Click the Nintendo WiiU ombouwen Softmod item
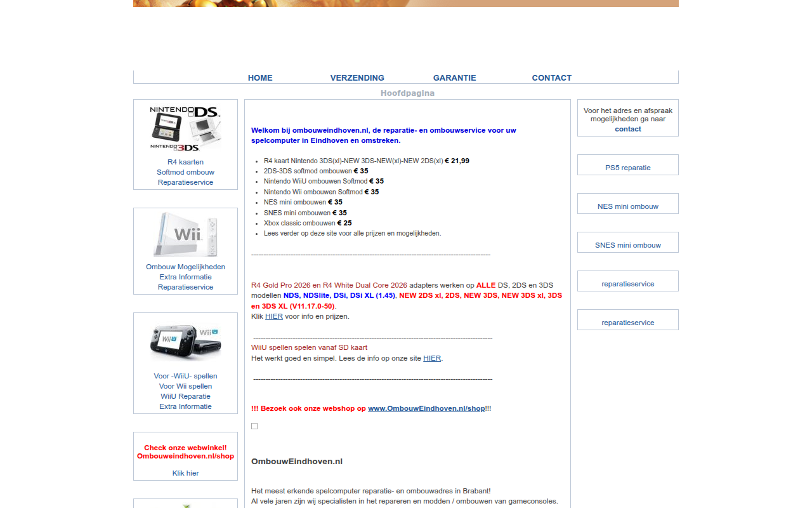The width and height of the screenshot is (812, 508). (324, 181)
